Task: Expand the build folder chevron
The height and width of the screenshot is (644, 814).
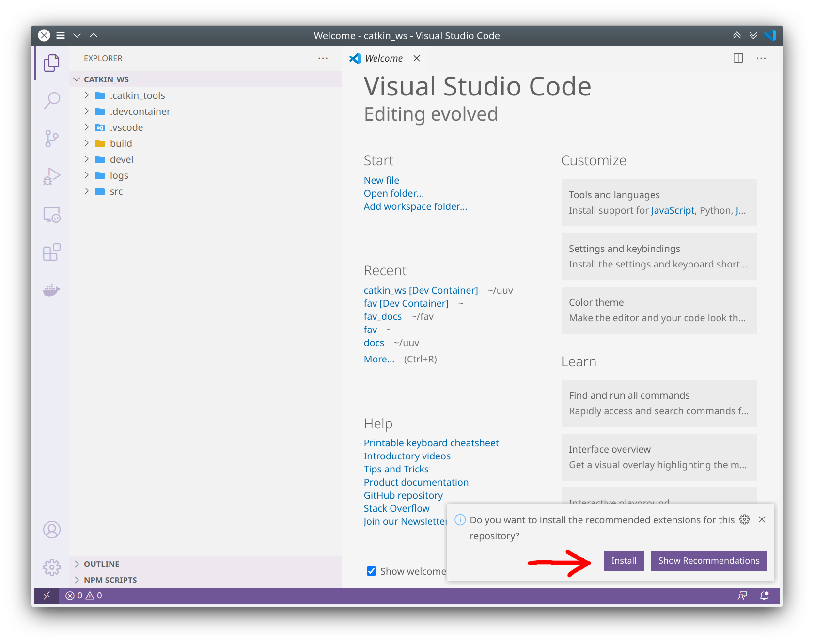Action: point(86,143)
